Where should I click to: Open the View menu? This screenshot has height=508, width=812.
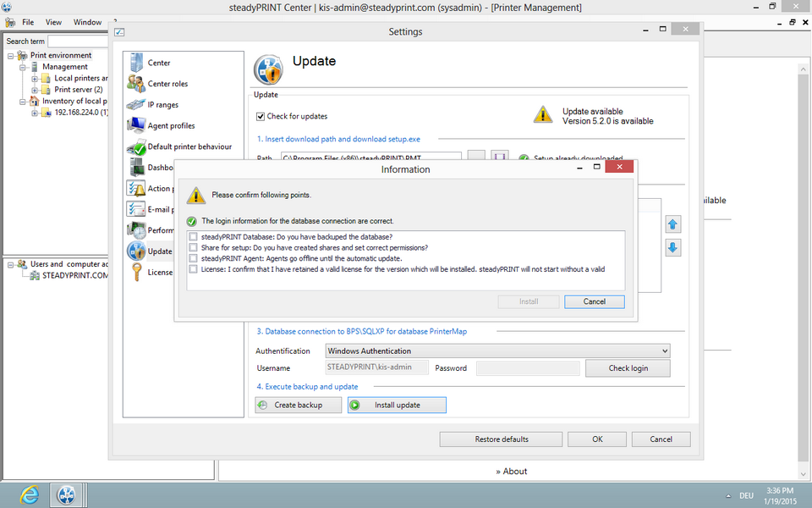click(x=53, y=22)
